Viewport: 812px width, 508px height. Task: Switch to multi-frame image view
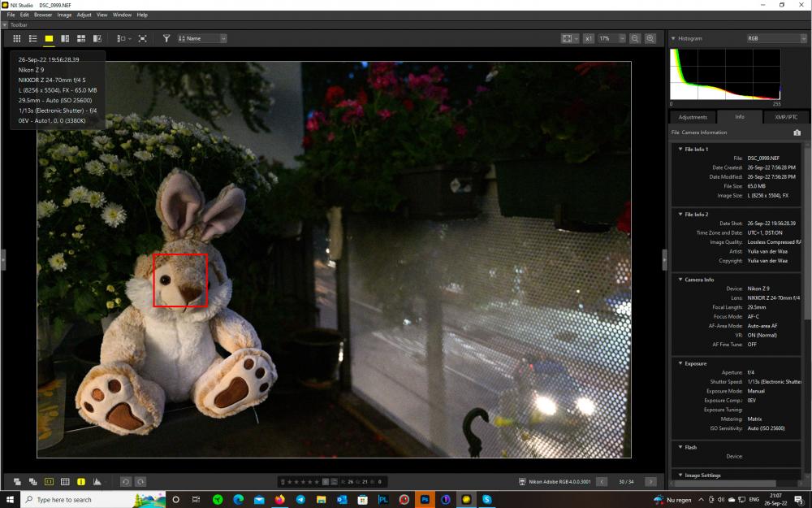80,38
